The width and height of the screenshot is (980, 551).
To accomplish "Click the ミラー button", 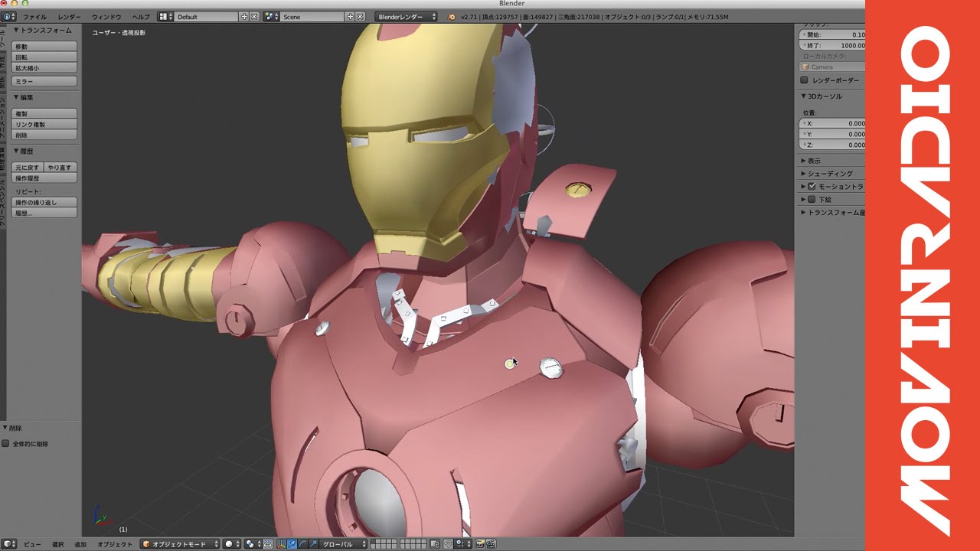I will pyautogui.click(x=44, y=81).
